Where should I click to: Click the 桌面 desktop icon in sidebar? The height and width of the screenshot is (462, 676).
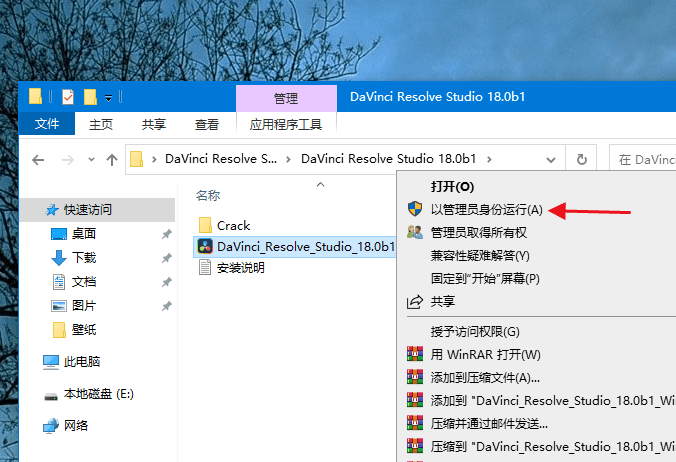coord(59,234)
